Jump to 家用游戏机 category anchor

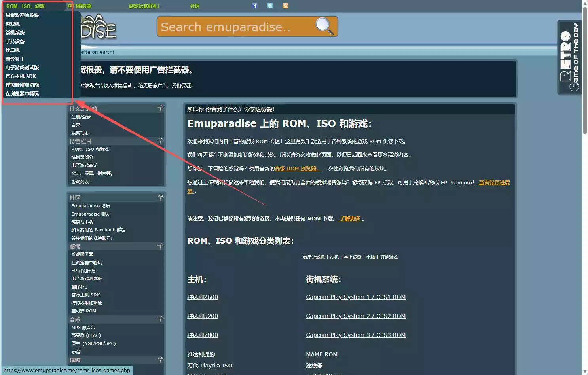[314, 257]
